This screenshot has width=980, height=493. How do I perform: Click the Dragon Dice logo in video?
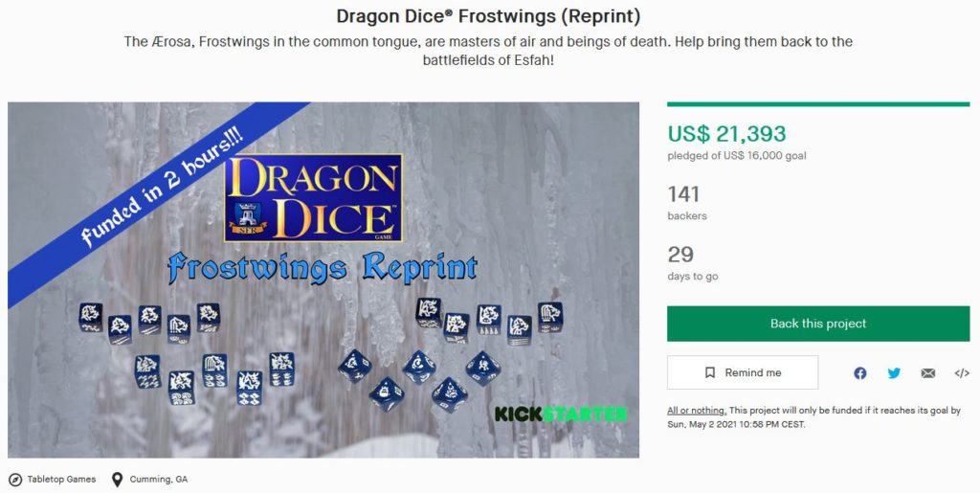coord(313,197)
